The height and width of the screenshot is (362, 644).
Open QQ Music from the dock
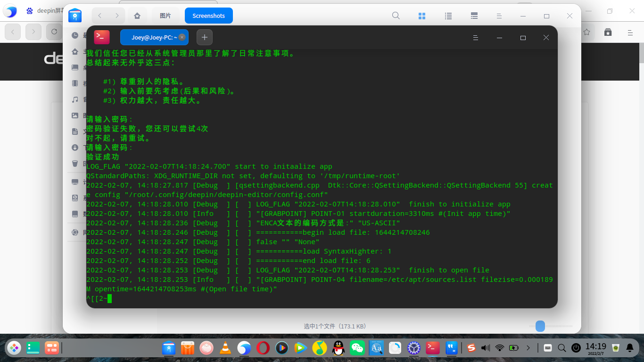[320, 348]
